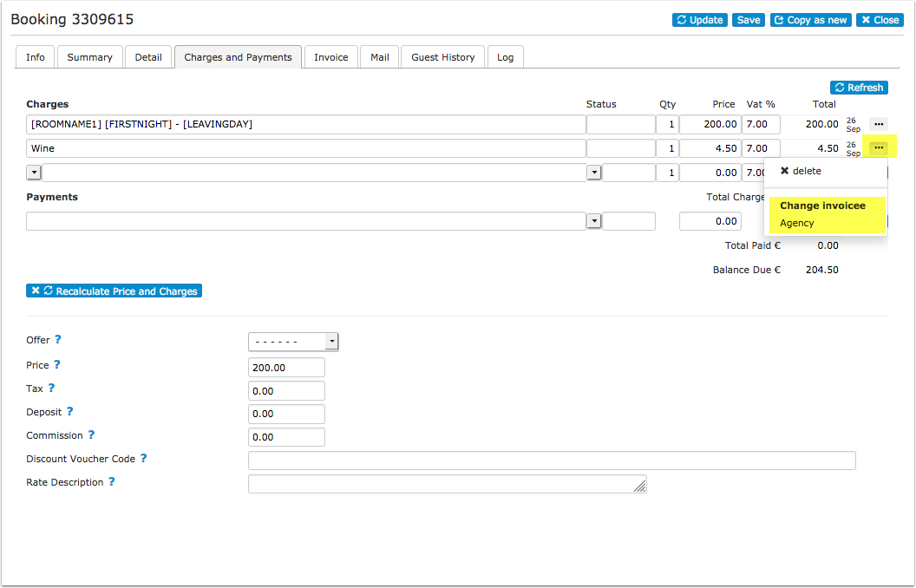Close the booking dialog
916x588 pixels.
pos(880,20)
